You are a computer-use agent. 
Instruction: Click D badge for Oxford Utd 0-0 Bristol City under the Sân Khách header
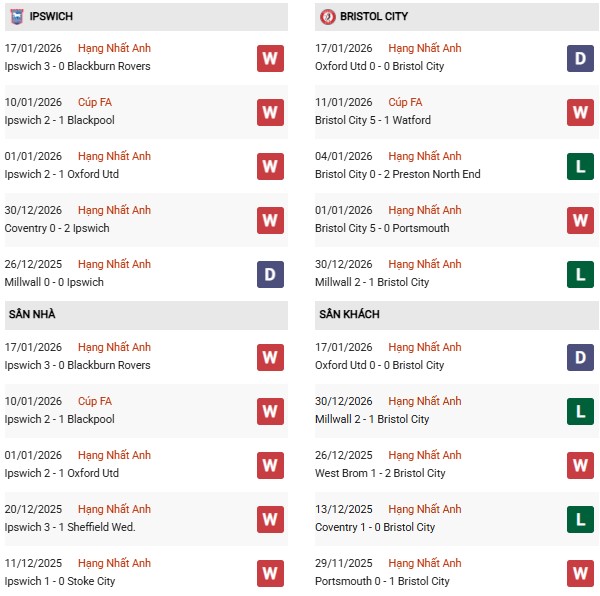[580, 357]
